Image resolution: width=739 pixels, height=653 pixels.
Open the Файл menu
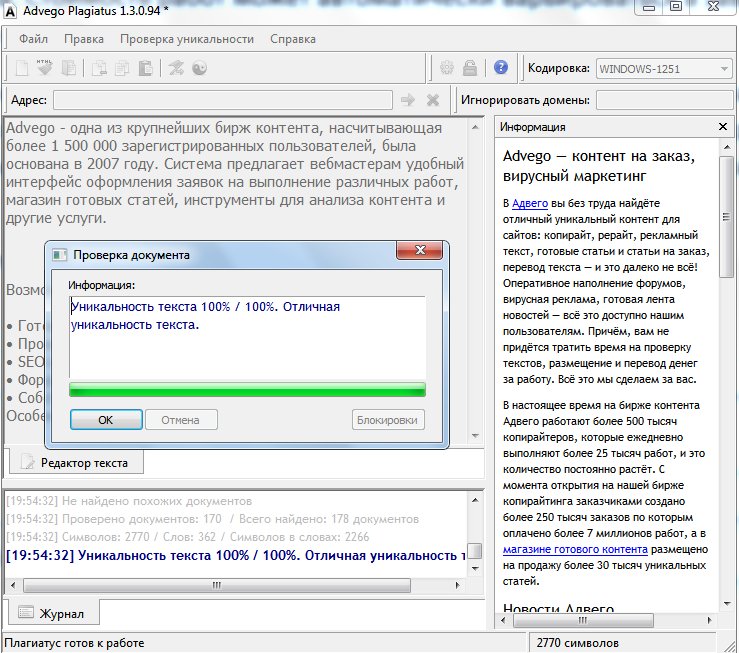33,39
